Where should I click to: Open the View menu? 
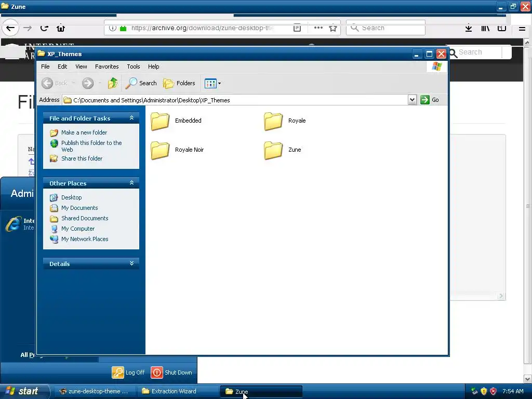81,66
